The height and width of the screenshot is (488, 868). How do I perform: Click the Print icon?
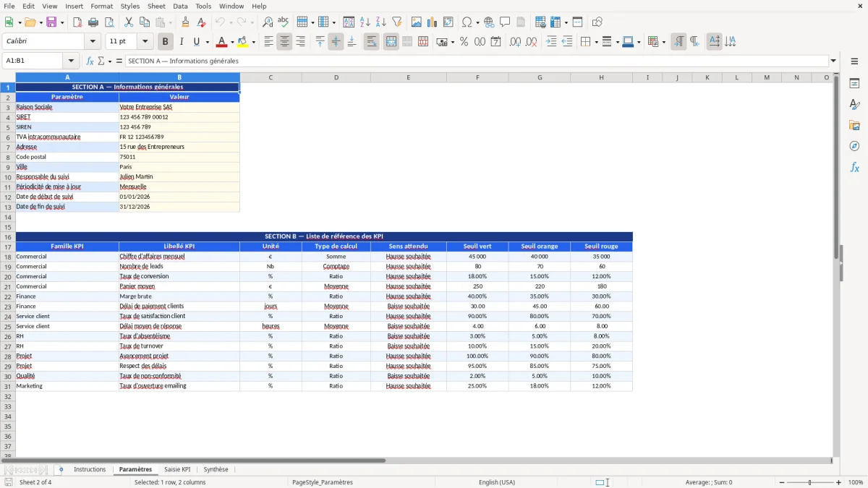(x=93, y=22)
